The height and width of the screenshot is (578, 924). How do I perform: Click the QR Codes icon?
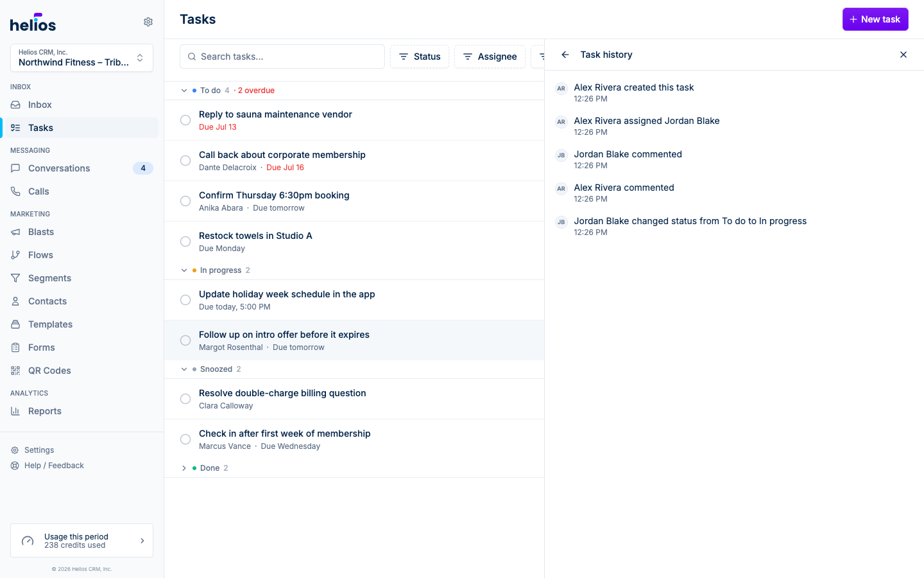[15, 371]
